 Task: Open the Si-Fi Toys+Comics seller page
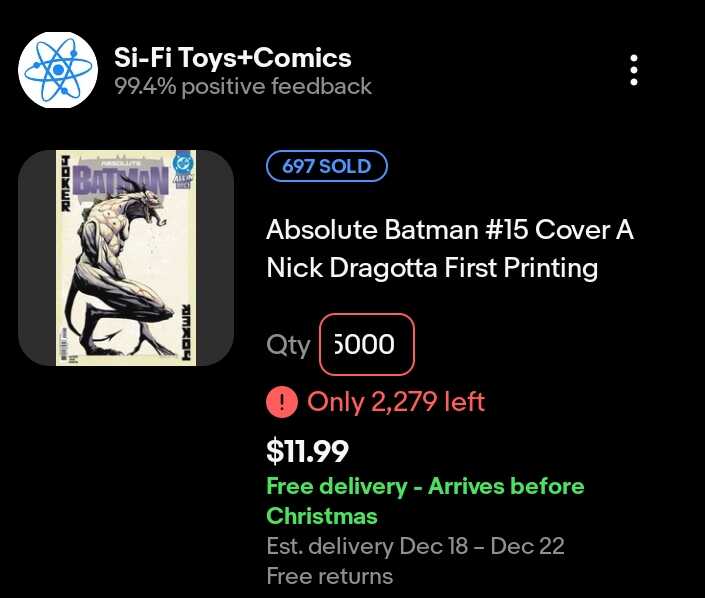[x=232, y=57]
